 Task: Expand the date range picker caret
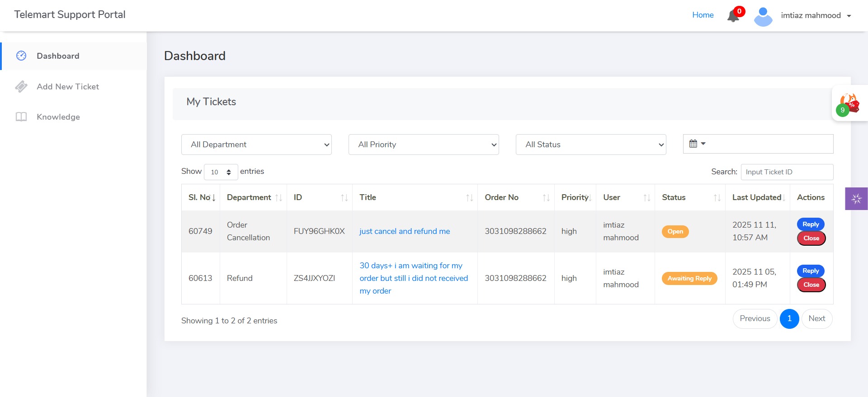tap(703, 144)
